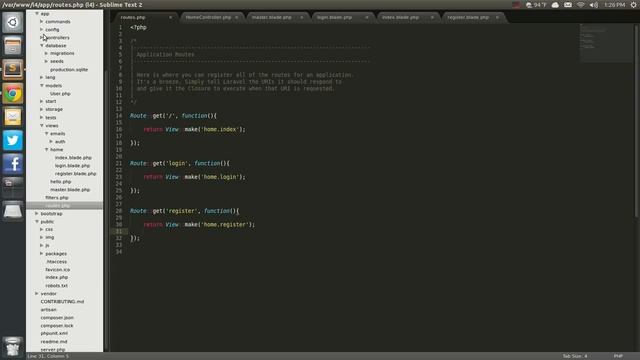The image size is (640, 360).
Task: Open the weather indicator showing 94°F
Action: [536, 5]
